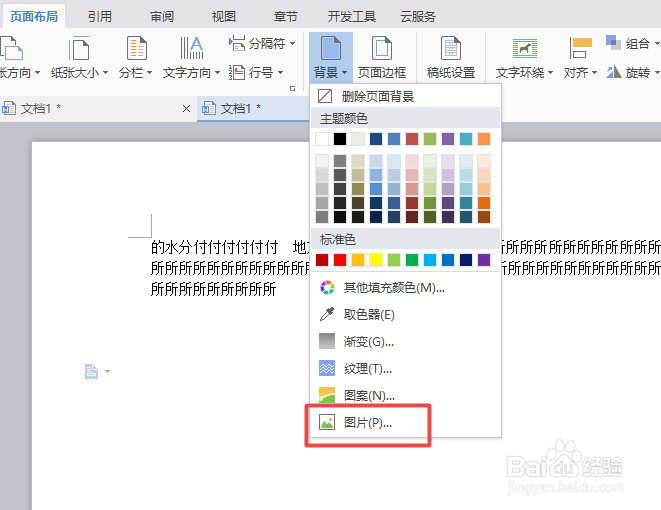Image resolution: width=661 pixels, height=510 pixels.
Task: Expand the 分隔符 dropdown arrow
Action: click(x=293, y=43)
